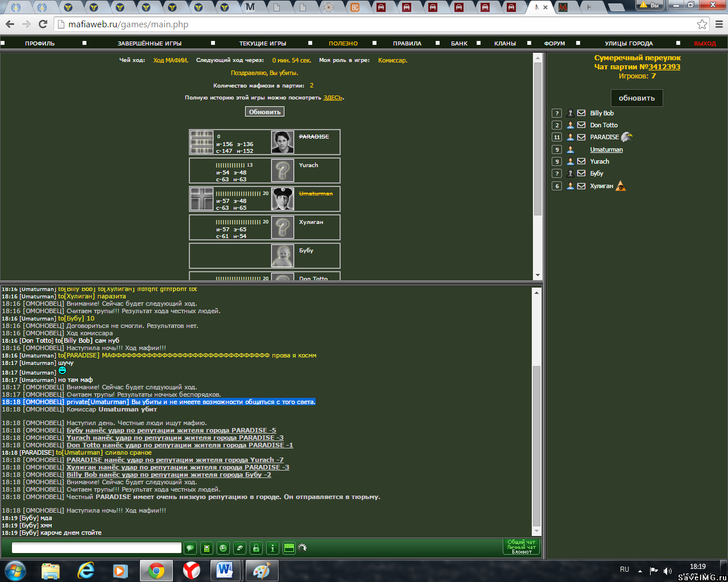This screenshot has width=728, height=582.
Task: Click envelope icon next to Yurach
Action: pos(581,161)
